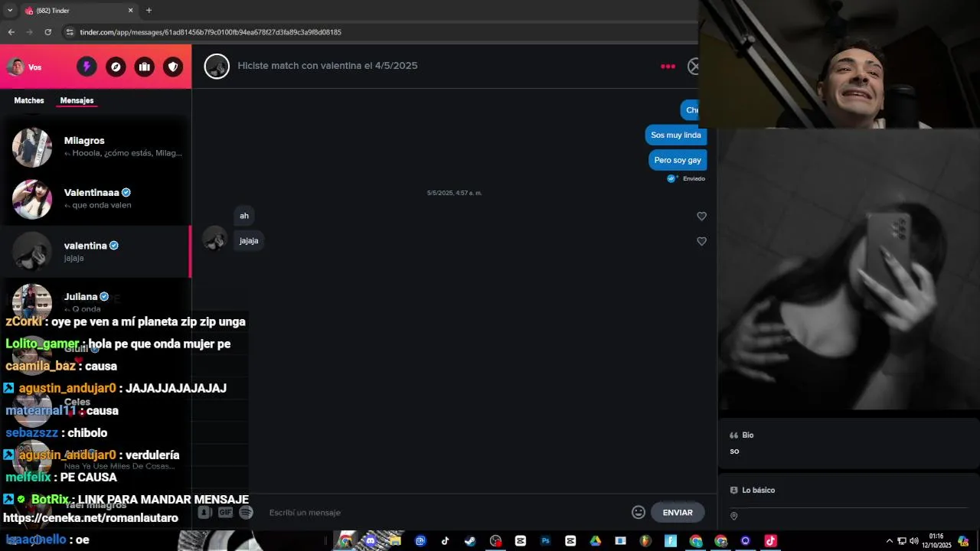
Task: Like the 'ah' message with heart
Action: click(701, 216)
